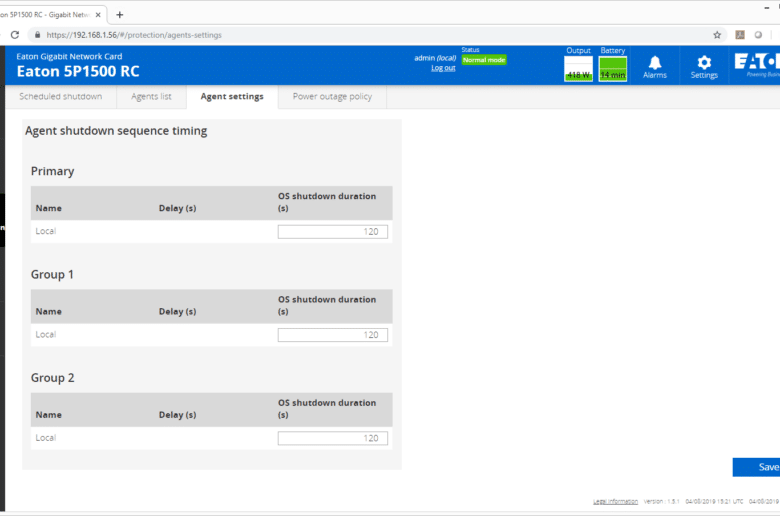Image resolution: width=780 pixels, height=516 pixels.
Task: Focus the Group 2 OS shutdown duration field
Action: [333, 438]
